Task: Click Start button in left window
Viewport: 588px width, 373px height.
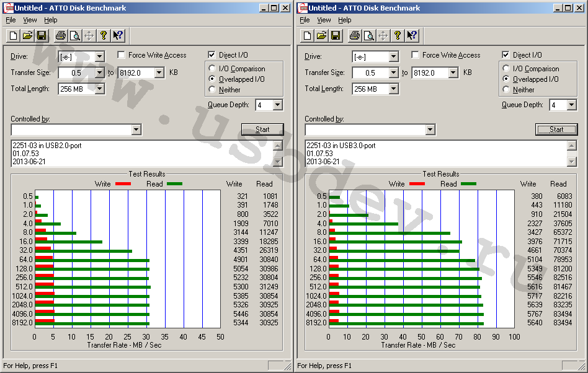Action: coord(262,129)
